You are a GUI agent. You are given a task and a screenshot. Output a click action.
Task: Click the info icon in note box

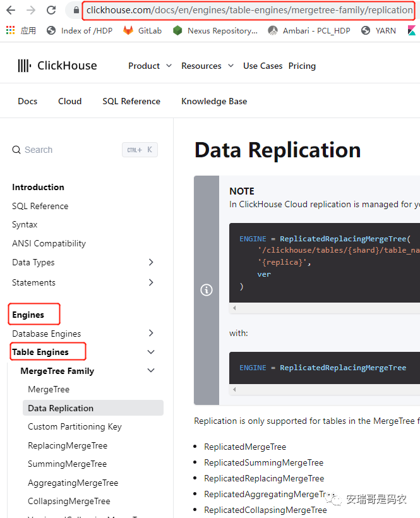[x=207, y=290]
